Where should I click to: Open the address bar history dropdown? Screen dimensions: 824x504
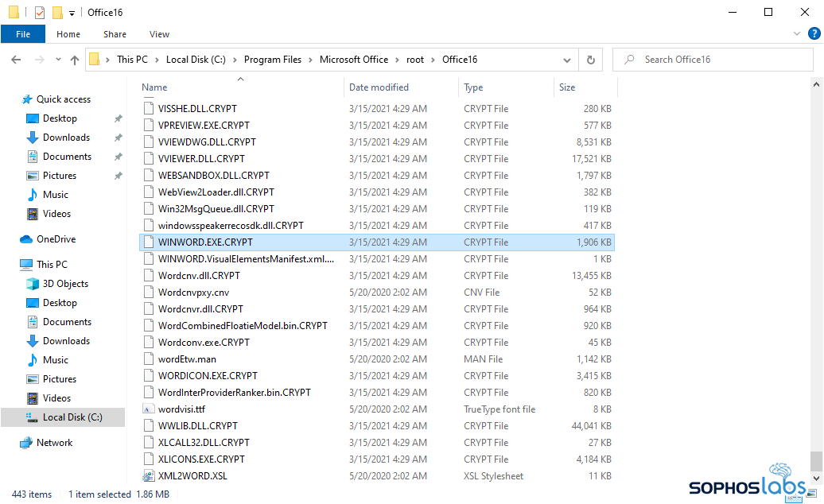click(567, 60)
